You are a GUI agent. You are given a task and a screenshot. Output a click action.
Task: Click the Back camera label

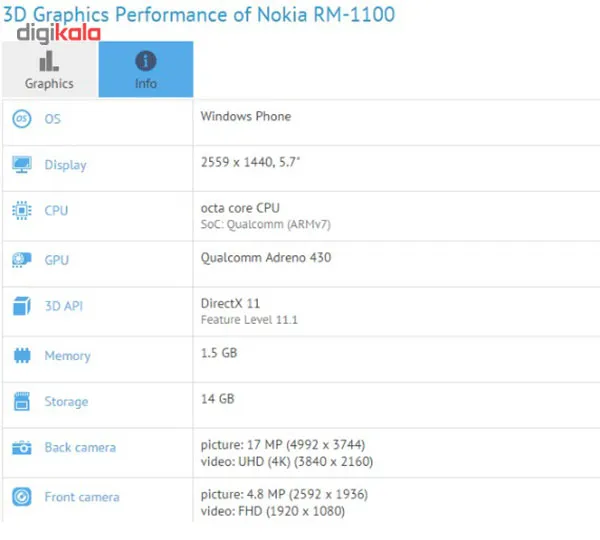[x=80, y=448]
